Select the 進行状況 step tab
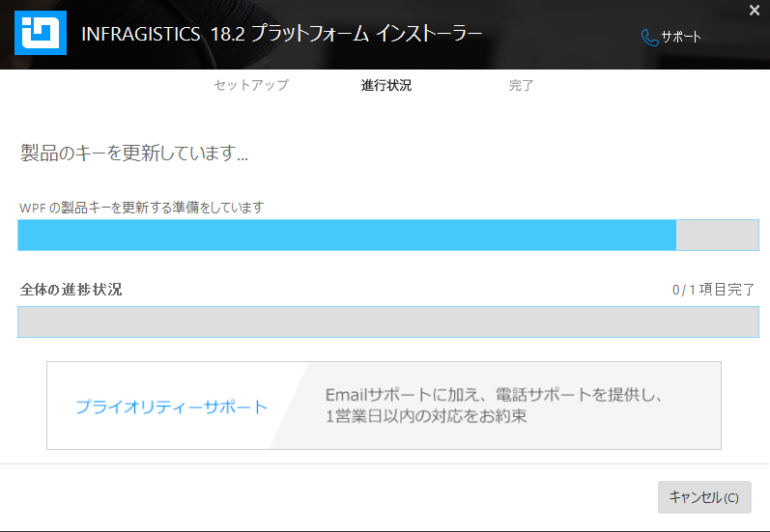 tap(386, 85)
